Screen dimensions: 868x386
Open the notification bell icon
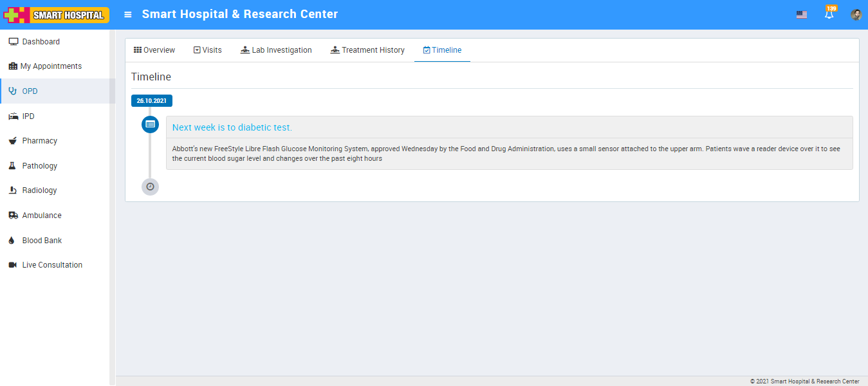coord(829,15)
